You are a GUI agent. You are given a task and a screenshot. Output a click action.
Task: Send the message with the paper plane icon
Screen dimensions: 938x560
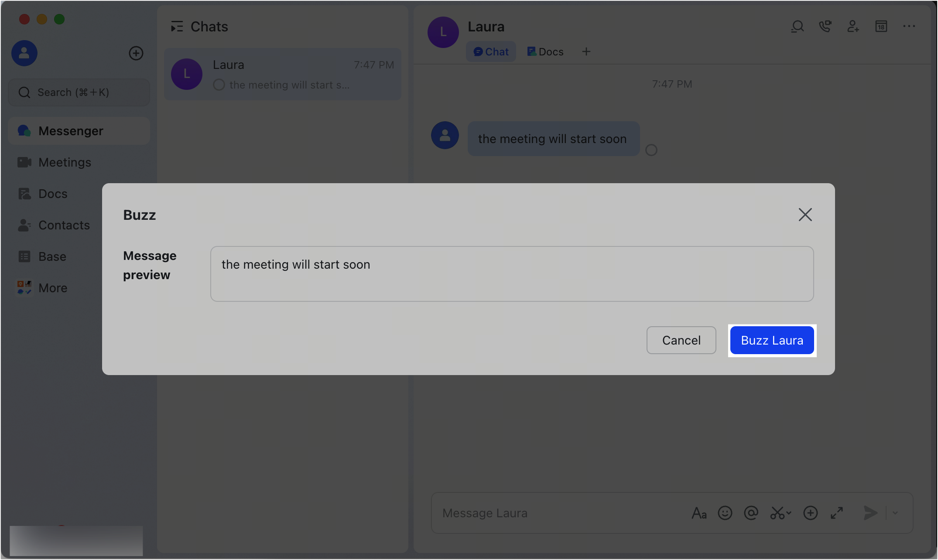point(870,513)
